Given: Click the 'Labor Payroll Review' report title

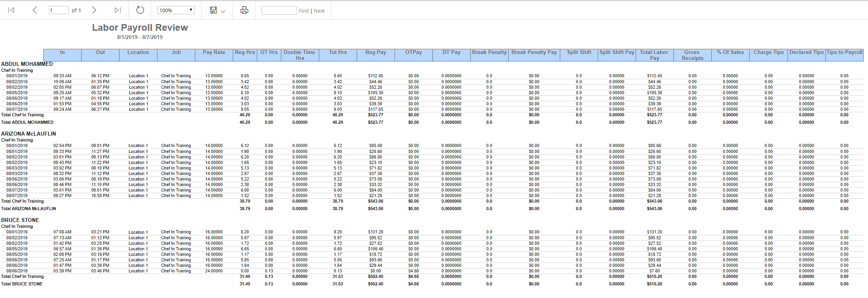Looking at the screenshot, I should coord(140,28).
